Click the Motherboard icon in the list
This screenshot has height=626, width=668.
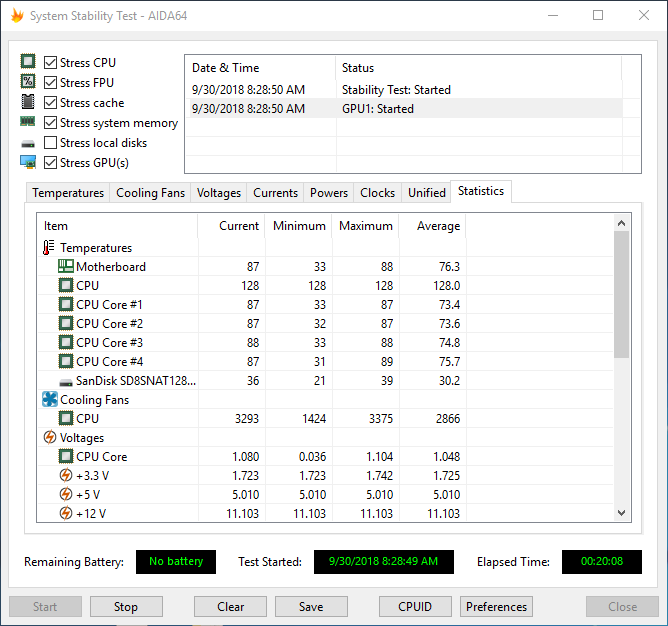(x=66, y=267)
